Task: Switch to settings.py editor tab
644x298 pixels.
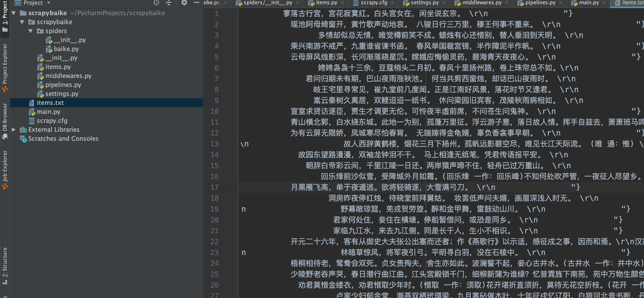Action: (x=425, y=3)
